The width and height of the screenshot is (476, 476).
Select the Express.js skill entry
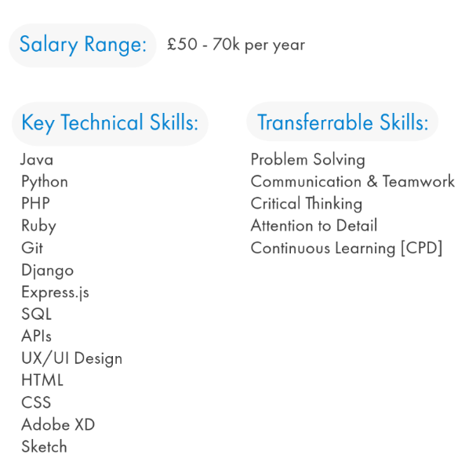click(55, 293)
